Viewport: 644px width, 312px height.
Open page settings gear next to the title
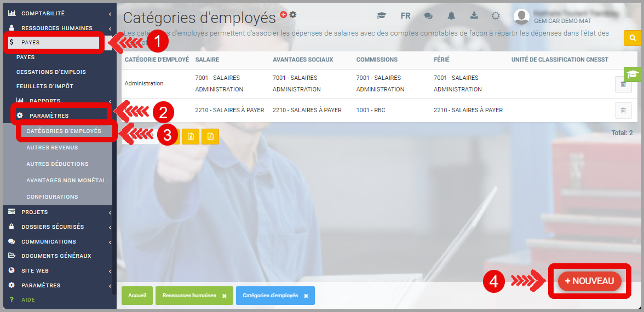tap(293, 15)
